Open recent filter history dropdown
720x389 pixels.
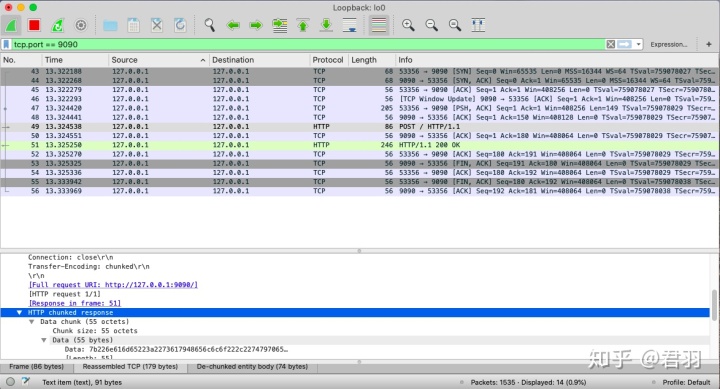click(x=638, y=45)
